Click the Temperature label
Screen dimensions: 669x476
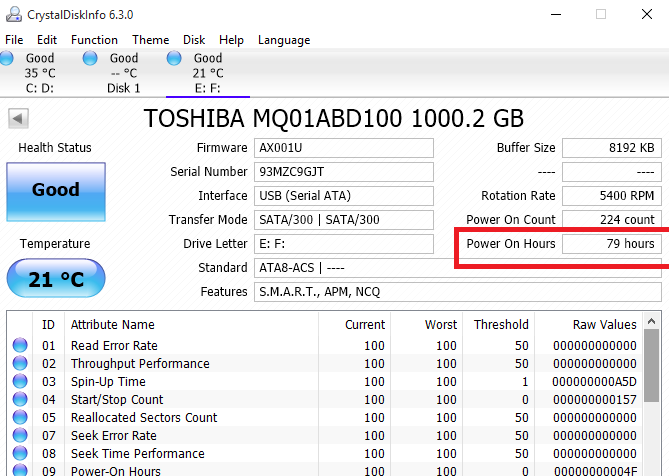tap(55, 244)
